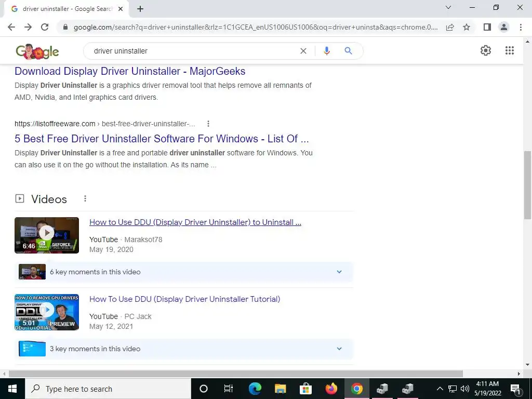This screenshot has height=399, width=532.
Task: Select the driver uninstaller browser tab
Action: [66, 9]
